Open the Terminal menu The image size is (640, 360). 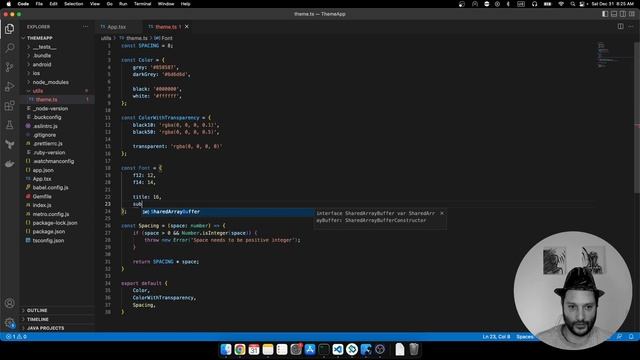142,4
